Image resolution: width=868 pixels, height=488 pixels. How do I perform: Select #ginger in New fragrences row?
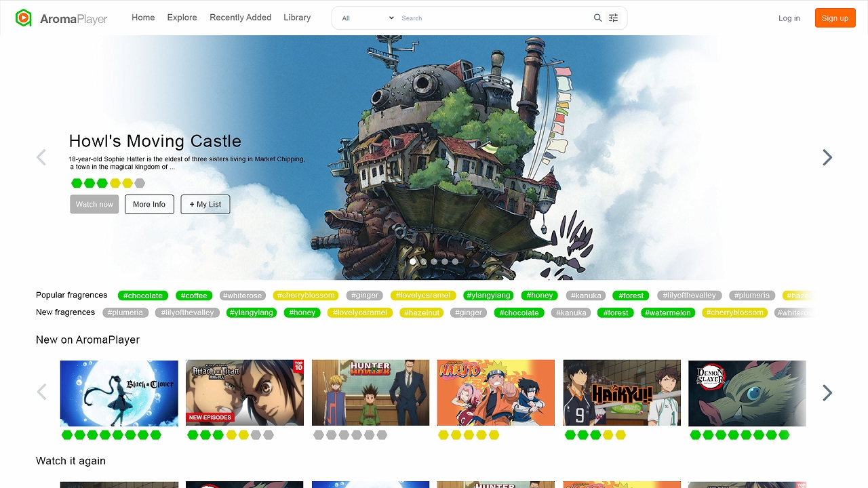click(x=469, y=312)
